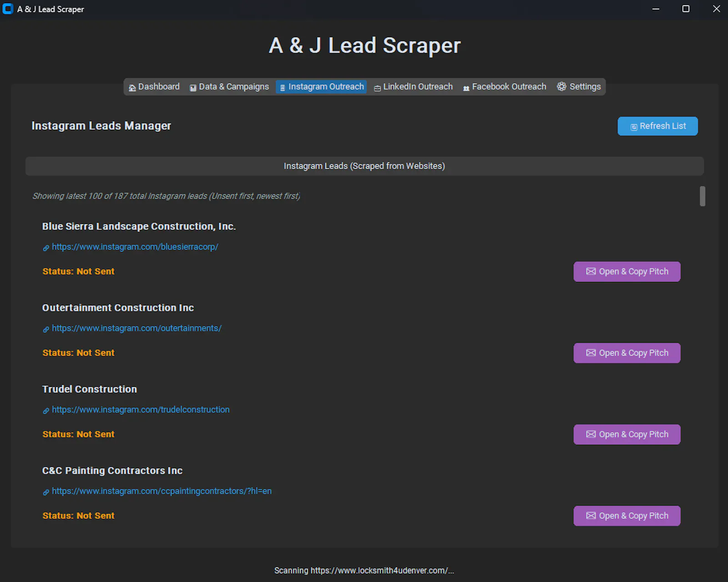
Task: Click the Status: Not Sent for Blue Sierra
Action: [x=78, y=271]
